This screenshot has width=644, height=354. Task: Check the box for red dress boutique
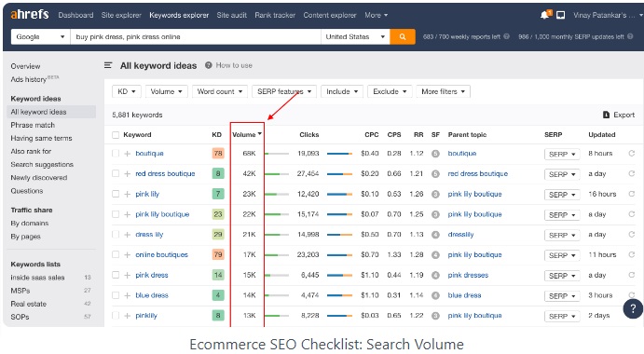116,173
